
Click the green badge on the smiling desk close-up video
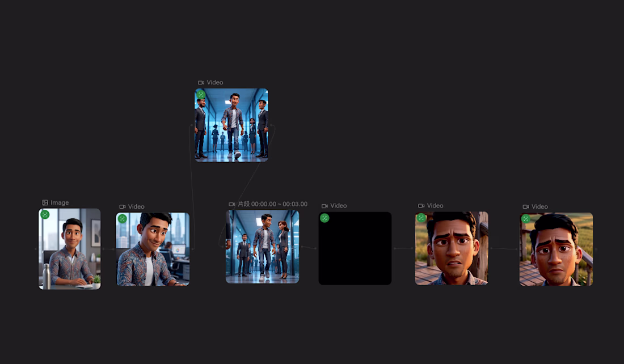(x=122, y=218)
